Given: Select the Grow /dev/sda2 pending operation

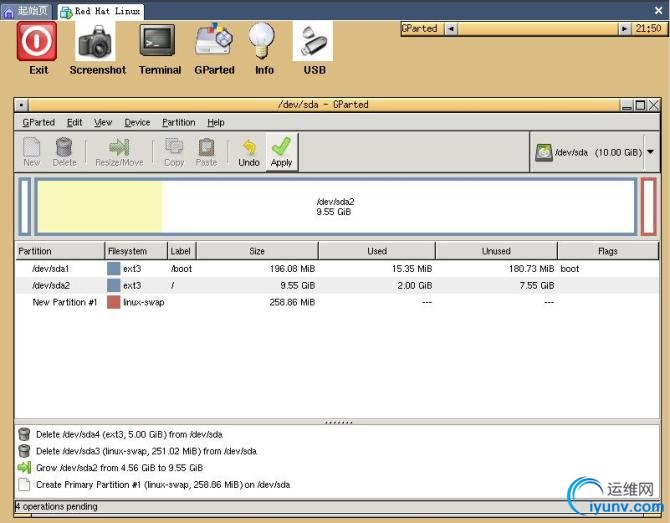Looking at the screenshot, I should 119,468.
